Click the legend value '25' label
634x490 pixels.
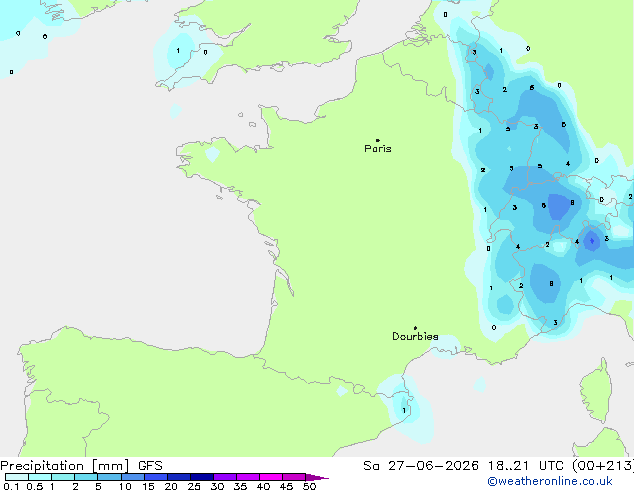pyautogui.click(x=194, y=486)
